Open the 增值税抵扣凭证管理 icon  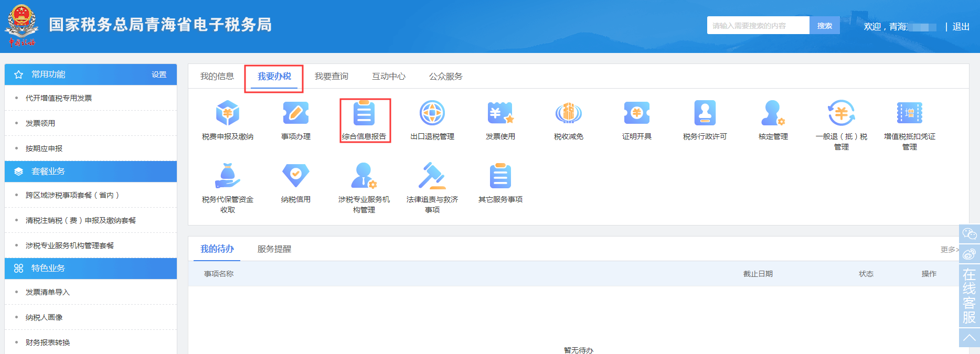coord(910,113)
